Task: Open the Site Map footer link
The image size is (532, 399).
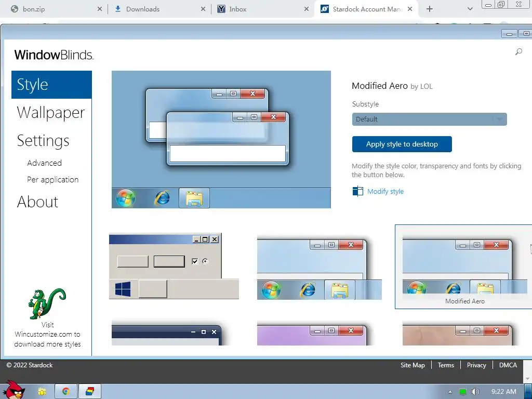Action: [413, 365]
